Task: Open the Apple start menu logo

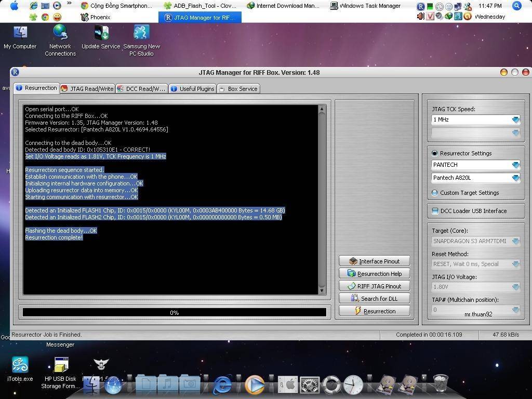Action: tap(14, 6)
